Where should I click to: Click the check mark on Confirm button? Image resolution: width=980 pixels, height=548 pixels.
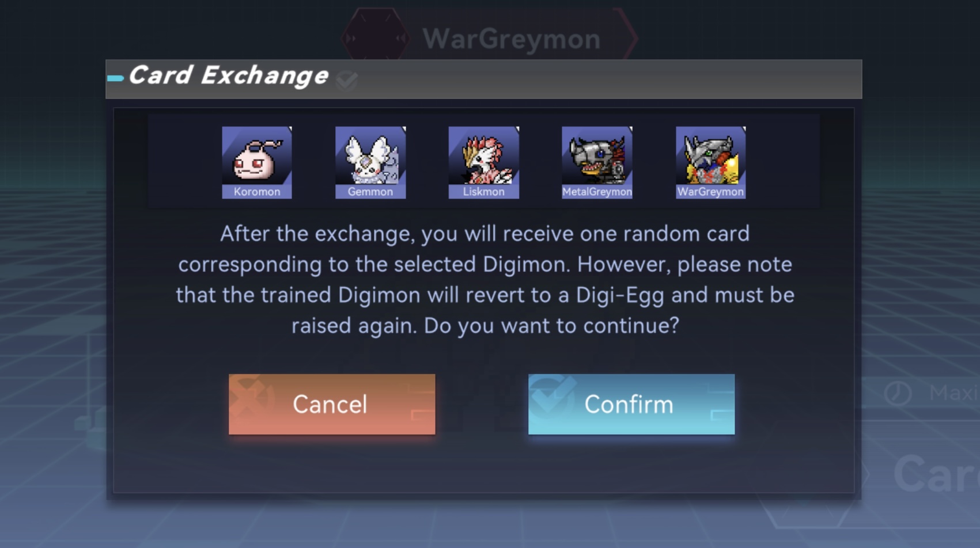552,396
